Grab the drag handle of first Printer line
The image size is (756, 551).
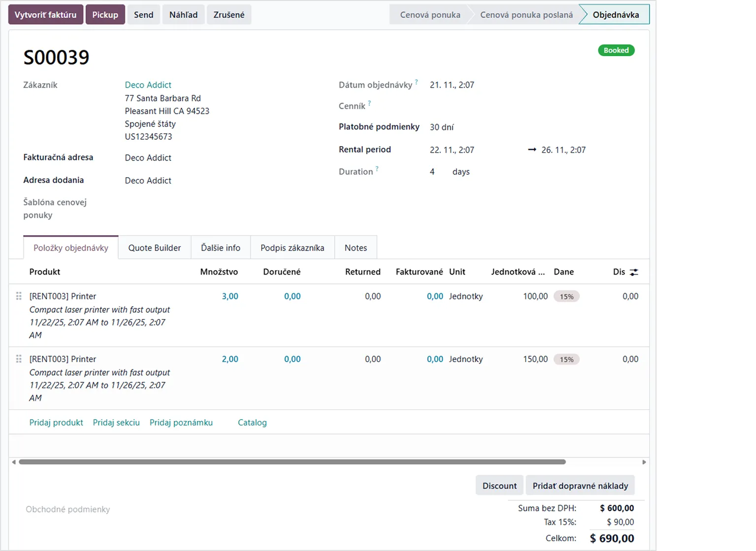(x=19, y=296)
